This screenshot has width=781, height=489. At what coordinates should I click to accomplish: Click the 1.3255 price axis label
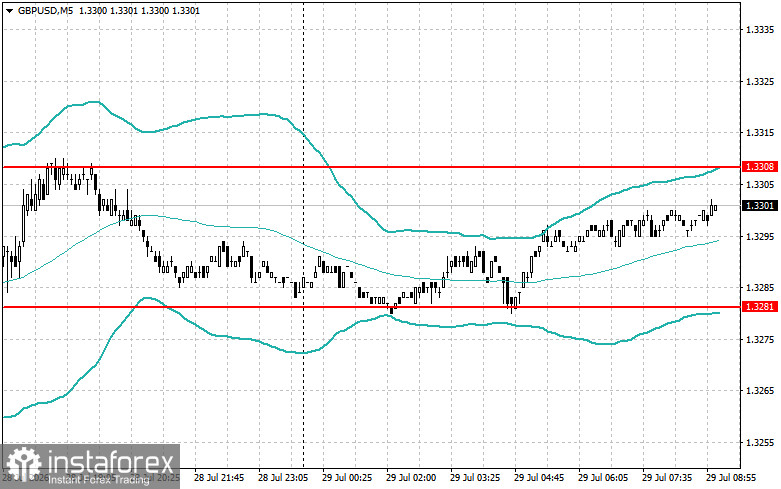coord(760,443)
